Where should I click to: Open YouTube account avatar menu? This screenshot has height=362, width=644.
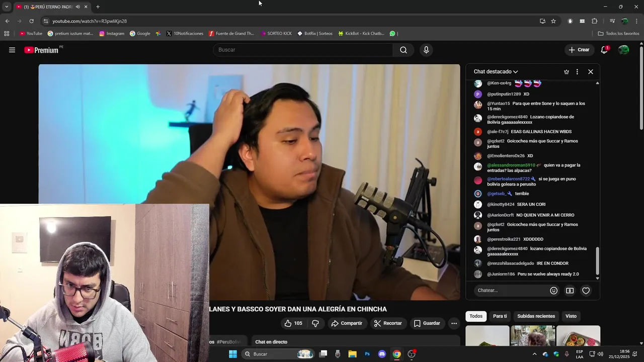pyautogui.click(x=623, y=50)
